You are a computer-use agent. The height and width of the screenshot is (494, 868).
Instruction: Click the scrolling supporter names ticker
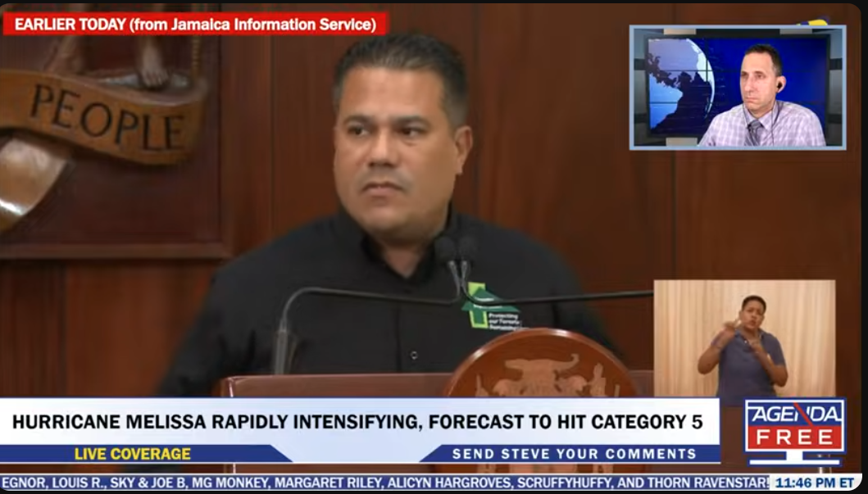(x=384, y=483)
